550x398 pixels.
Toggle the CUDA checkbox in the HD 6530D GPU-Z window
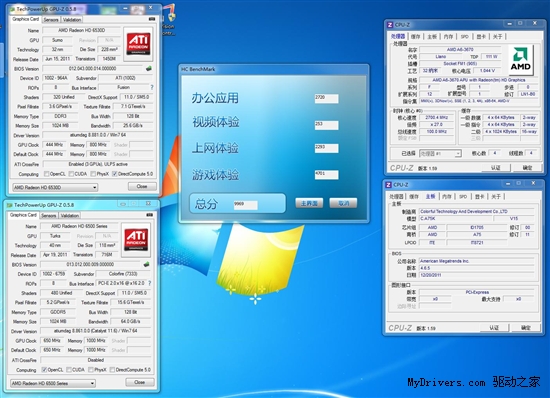71,174
